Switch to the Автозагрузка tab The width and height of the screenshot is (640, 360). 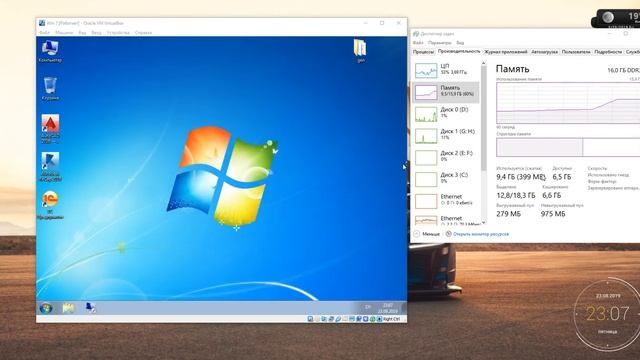click(544, 52)
